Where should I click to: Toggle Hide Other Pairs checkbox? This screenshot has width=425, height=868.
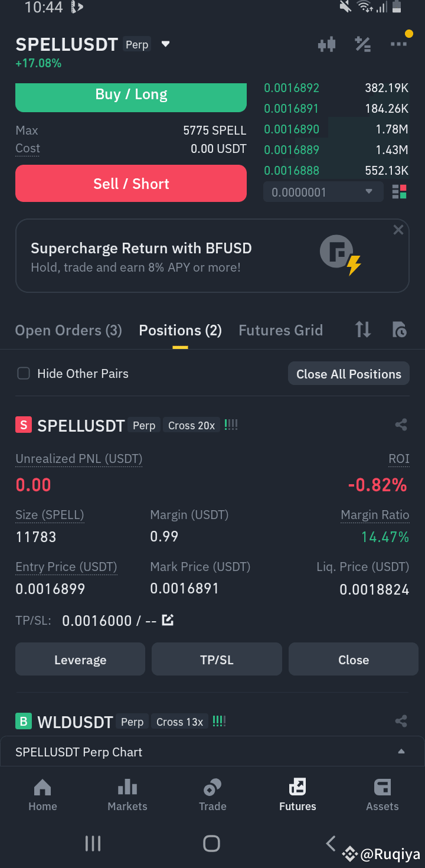pos(24,373)
